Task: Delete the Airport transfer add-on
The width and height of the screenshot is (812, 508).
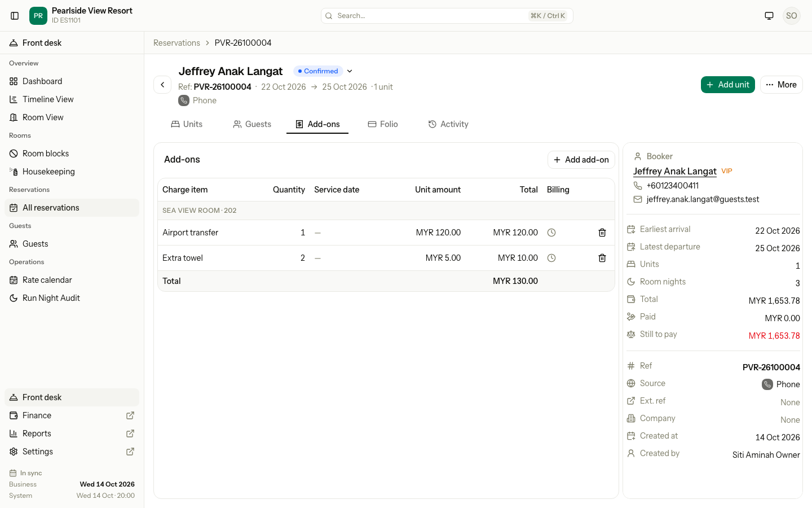Action: (602, 233)
